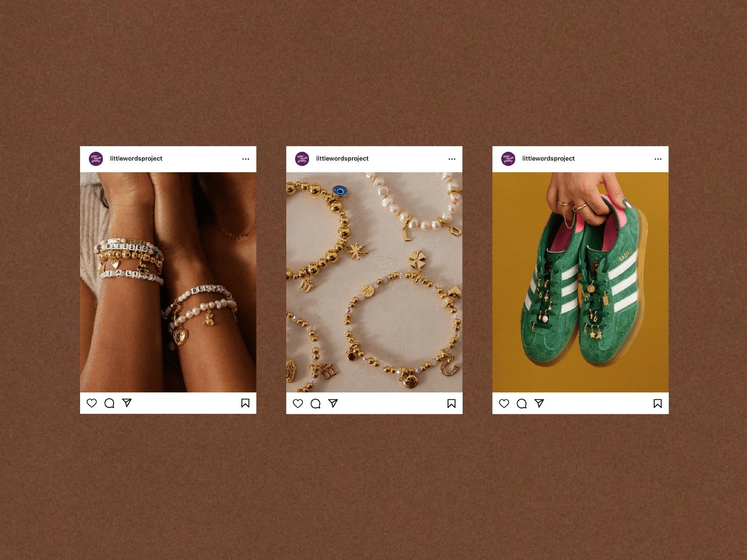Open three-dot menu on middle post
747x560 pixels.
pos(452,159)
